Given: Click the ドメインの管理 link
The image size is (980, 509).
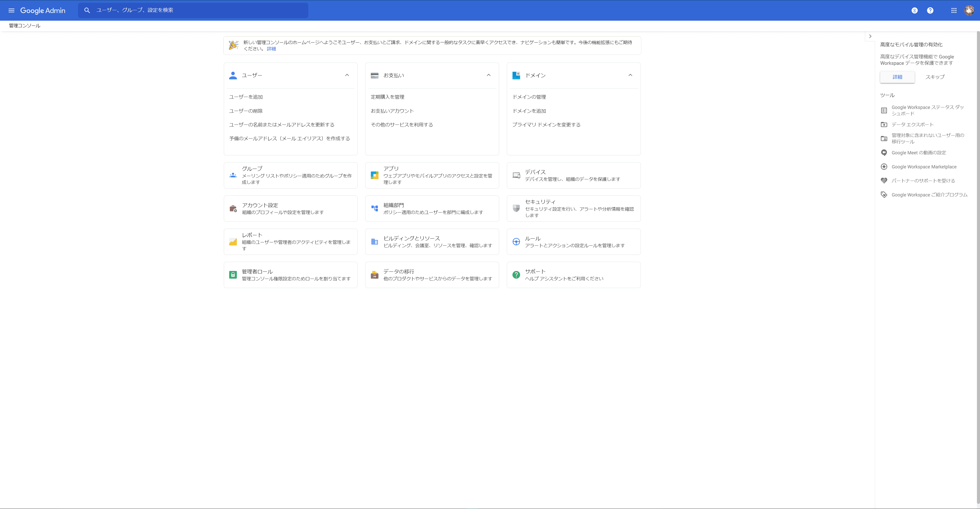Looking at the screenshot, I should (x=529, y=97).
